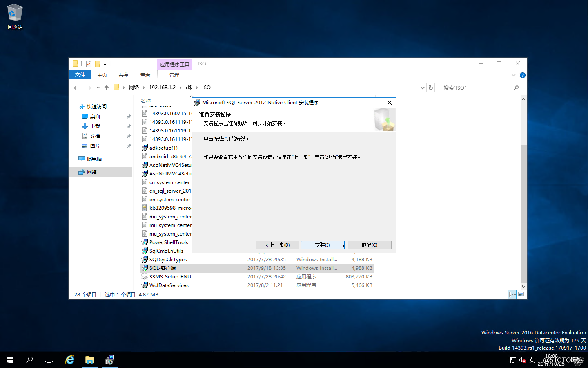Open the Recycle Bin desktop icon
This screenshot has height=368, width=588.
click(x=15, y=17)
